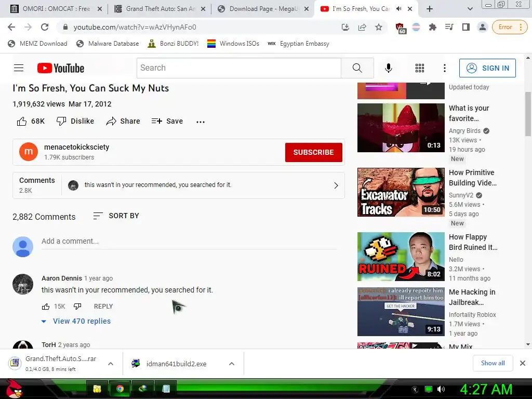Open the Windows ISOs bookmark

[233, 44]
